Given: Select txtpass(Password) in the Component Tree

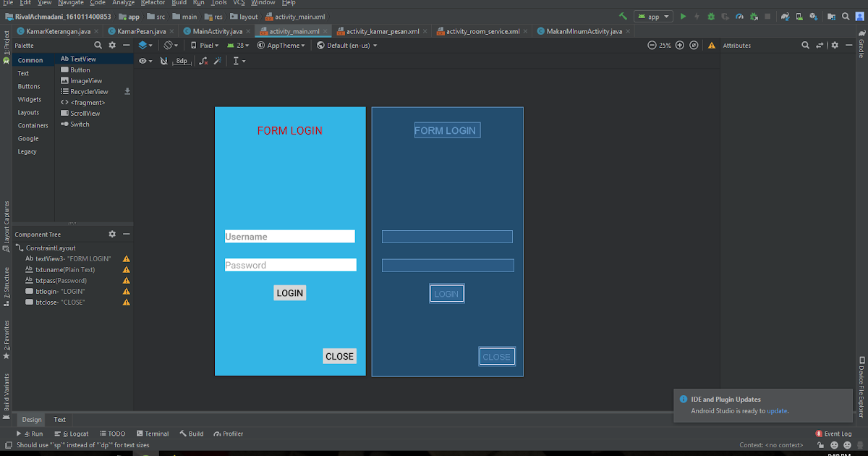Looking at the screenshot, I should click(56, 280).
